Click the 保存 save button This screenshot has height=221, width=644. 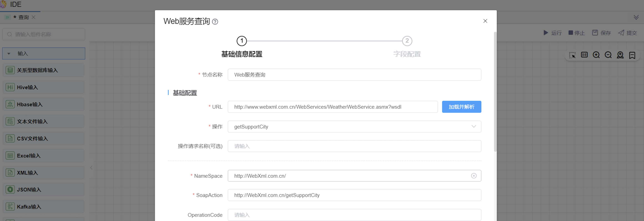601,33
